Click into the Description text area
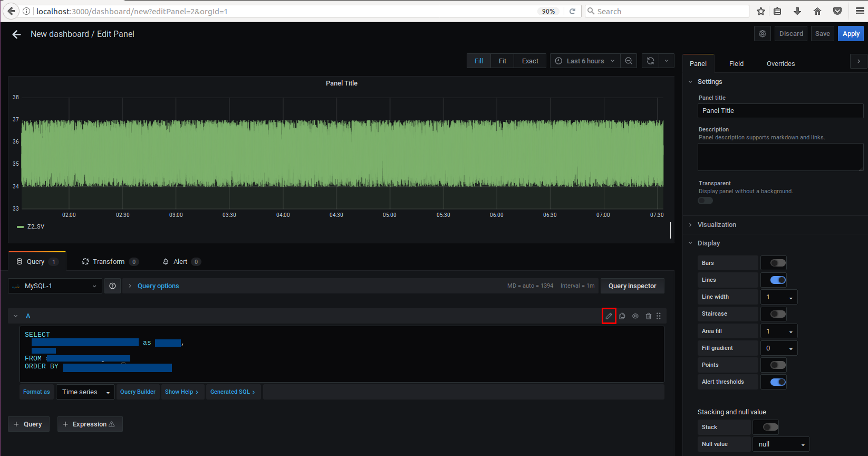 tap(780, 157)
